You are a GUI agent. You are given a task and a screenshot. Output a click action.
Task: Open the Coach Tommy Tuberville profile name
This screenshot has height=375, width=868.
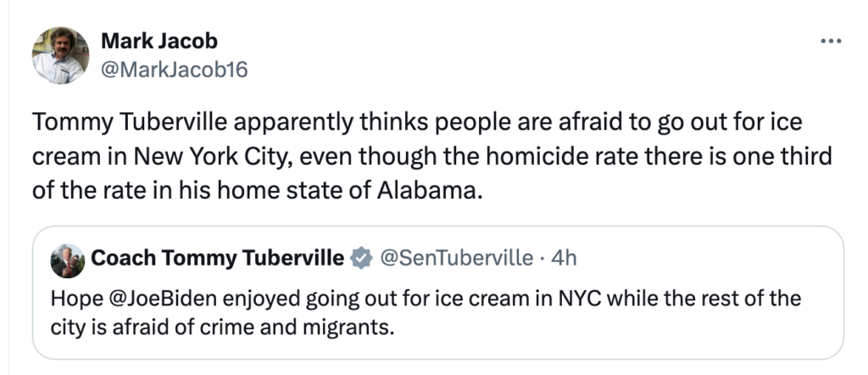[218, 257]
